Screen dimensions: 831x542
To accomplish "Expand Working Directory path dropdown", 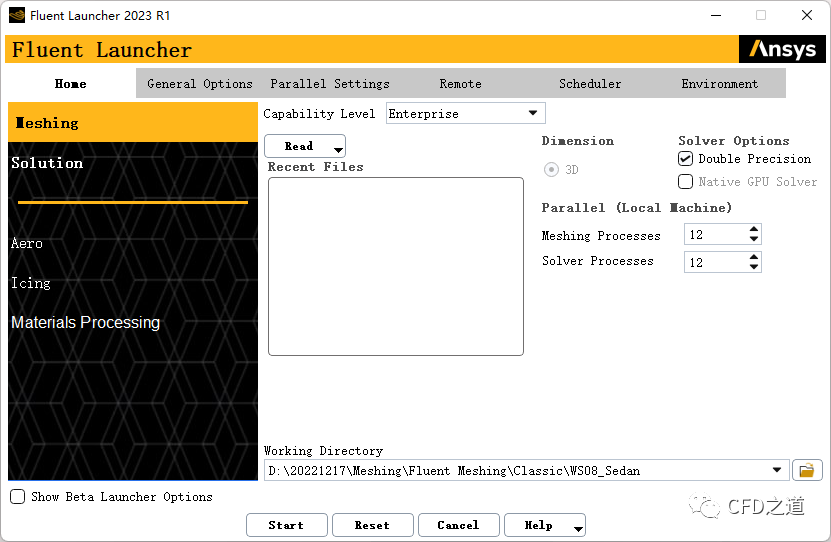I will coord(776,470).
